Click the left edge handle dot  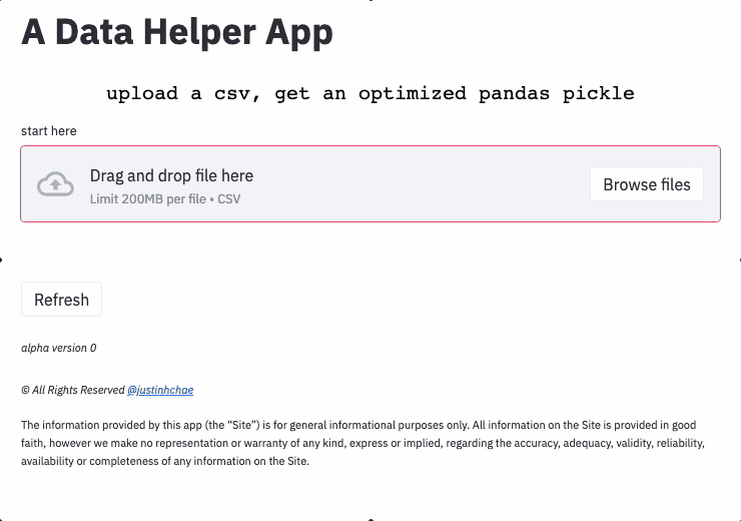pos(1,260)
